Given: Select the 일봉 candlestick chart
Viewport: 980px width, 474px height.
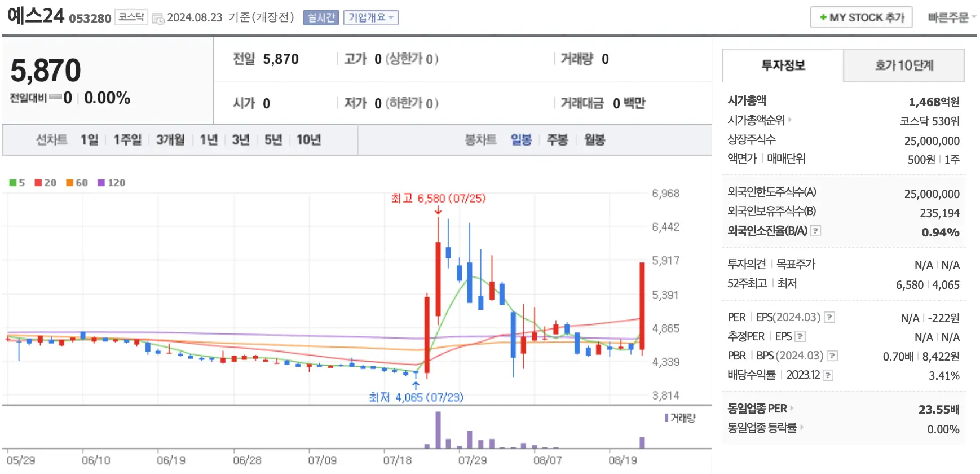Looking at the screenshot, I should (x=521, y=139).
